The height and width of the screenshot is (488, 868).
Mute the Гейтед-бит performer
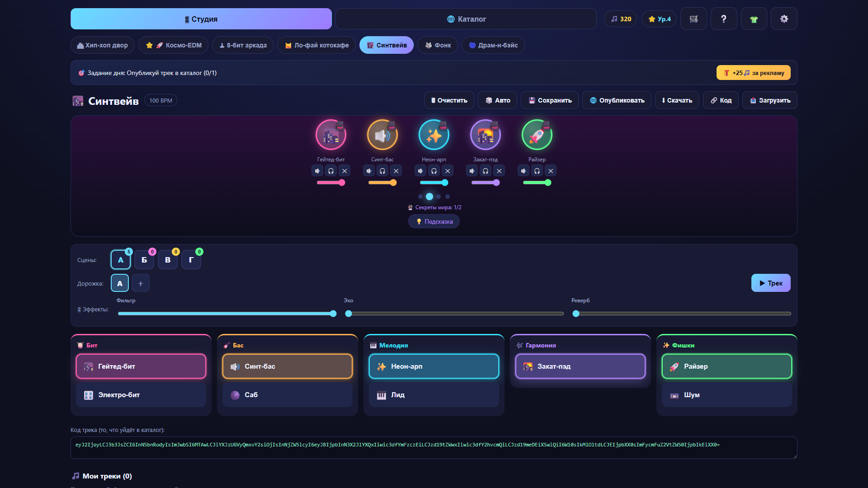(x=317, y=171)
